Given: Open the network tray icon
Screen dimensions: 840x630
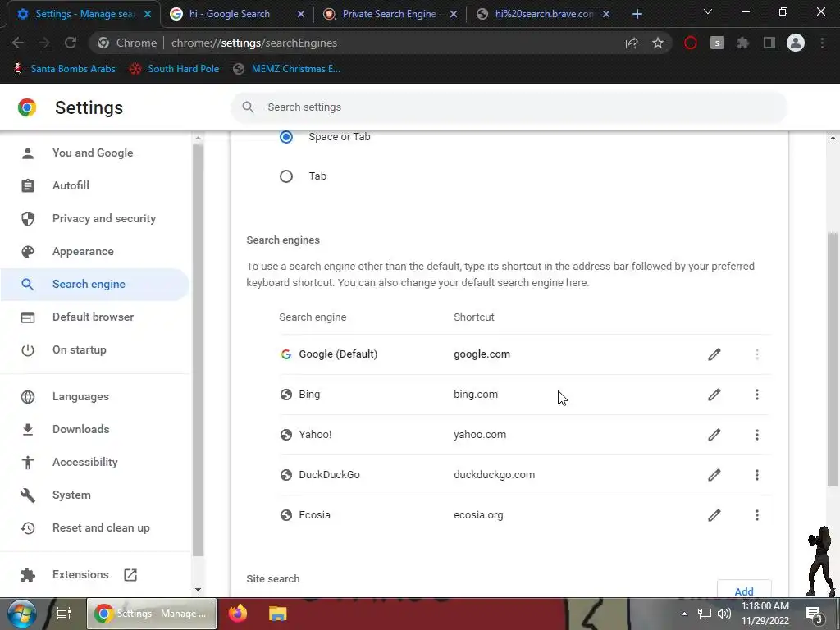Looking at the screenshot, I should [x=704, y=614].
